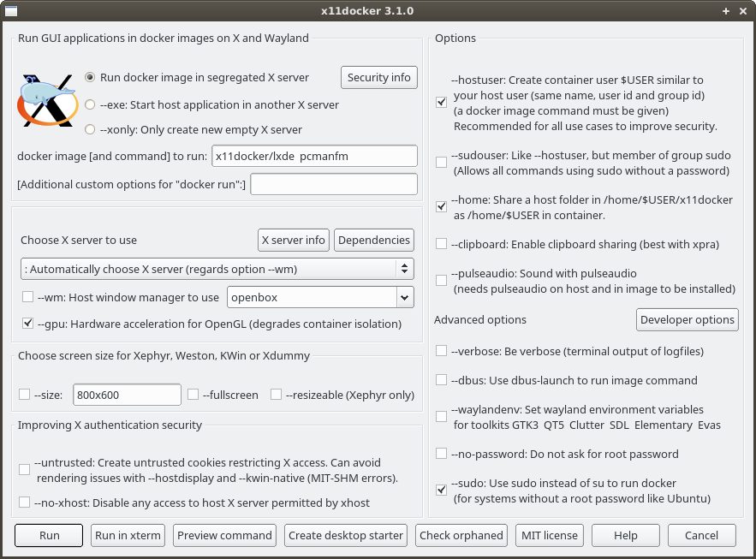The height and width of the screenshot is (559, 756).
Task: Click the Run button
Action: 49,535
